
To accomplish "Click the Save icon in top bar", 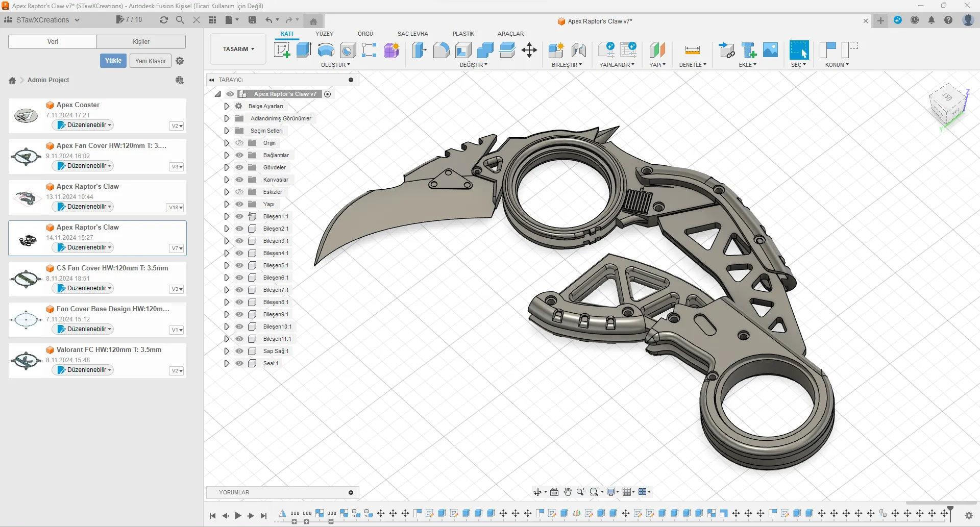I will 252,20.
